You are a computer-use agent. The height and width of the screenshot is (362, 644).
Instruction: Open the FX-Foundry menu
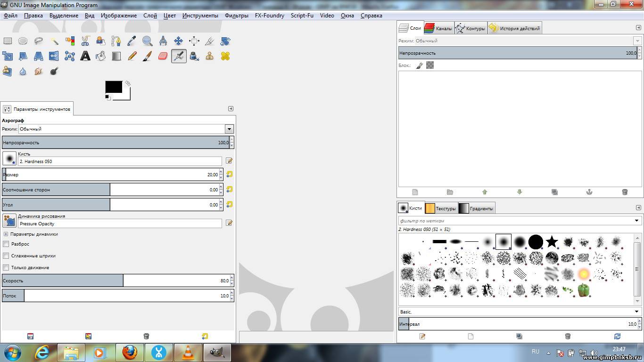(270, 16)
